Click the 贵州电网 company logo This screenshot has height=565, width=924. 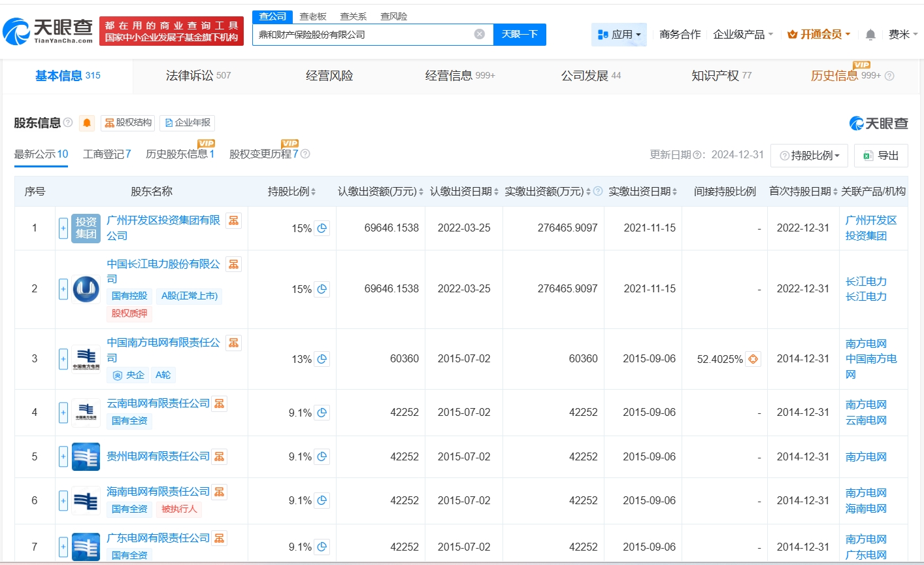(86, 456)
